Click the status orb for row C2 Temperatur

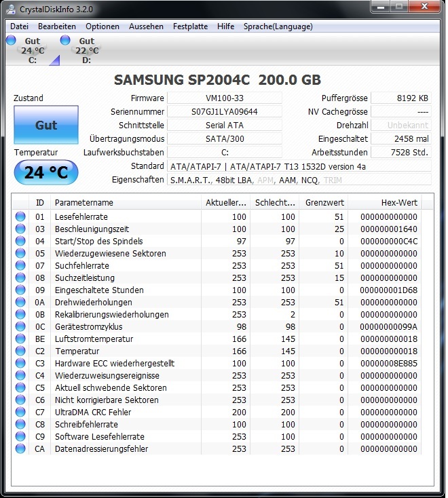(x=20, y=351)
